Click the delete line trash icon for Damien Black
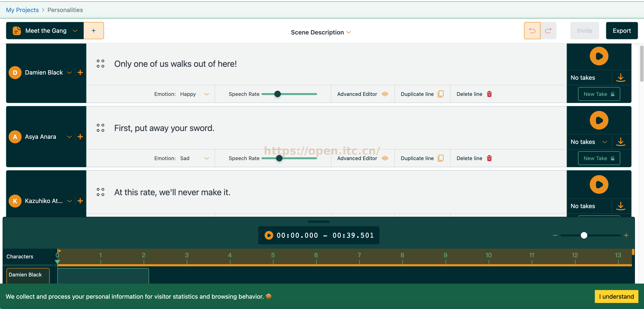 click(x=490, y=94)
